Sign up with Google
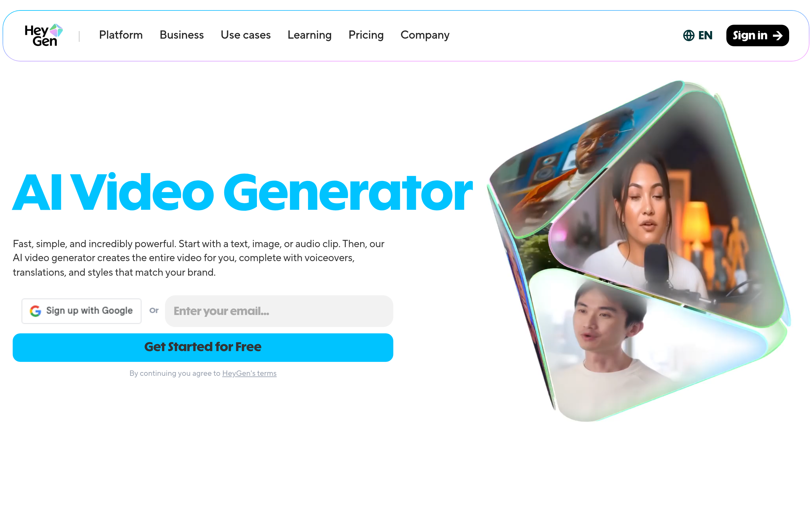The height and width of the screenshot is (507, 812). (82, 311)
